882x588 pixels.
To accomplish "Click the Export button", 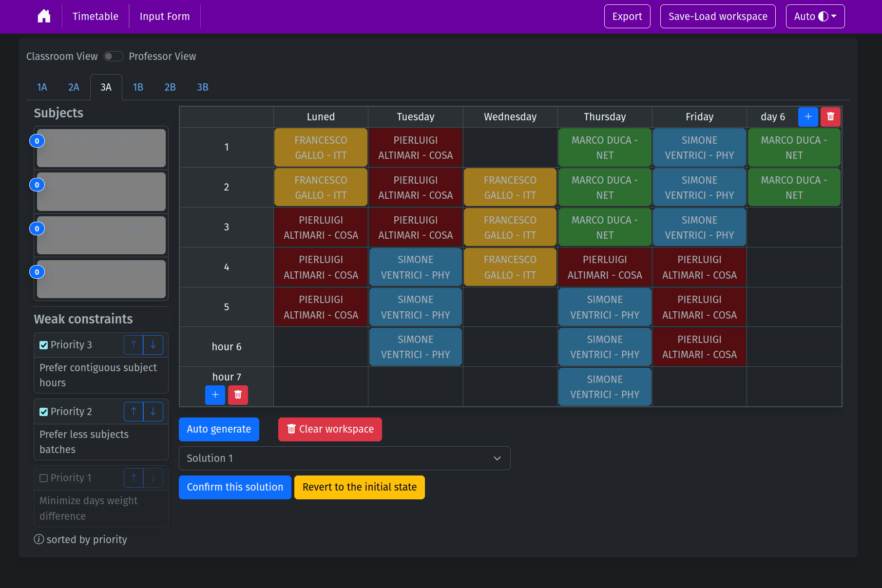I will pos(627,17).
